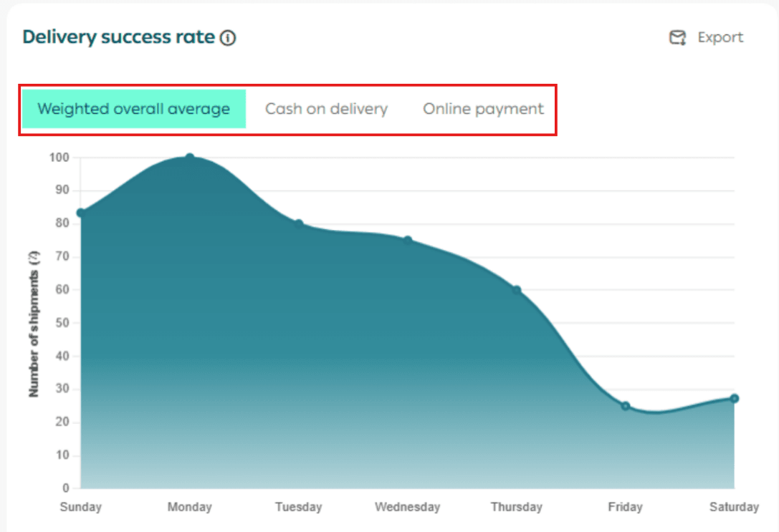Click the Export text label
779x532 pixels.
[x=720, y=38]
